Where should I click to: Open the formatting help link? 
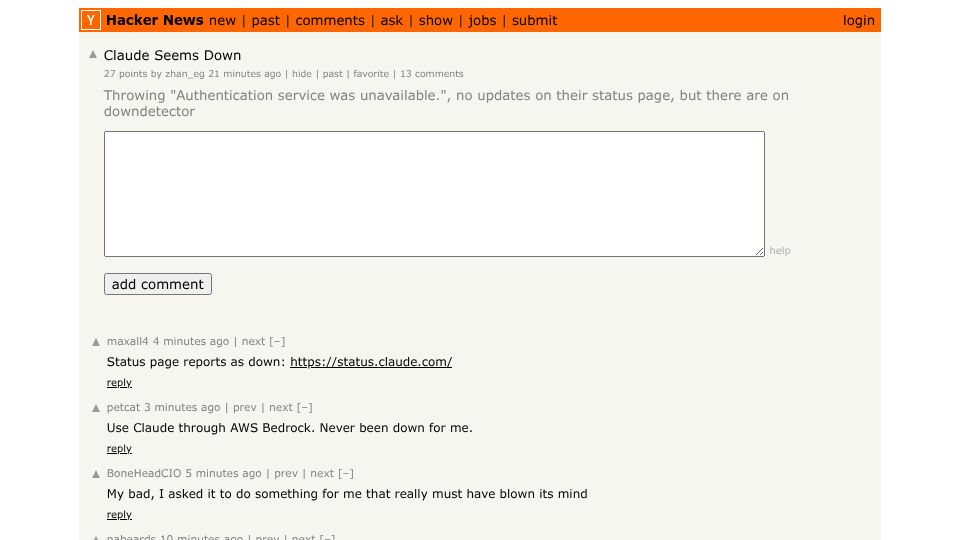[x=780, y=250]
